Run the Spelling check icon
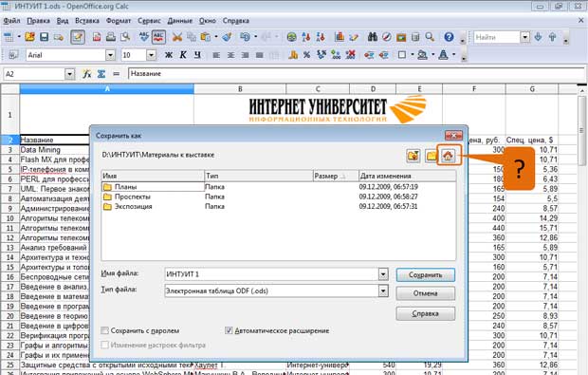Screen dimensions: 588x375 [x=144, y=37]
